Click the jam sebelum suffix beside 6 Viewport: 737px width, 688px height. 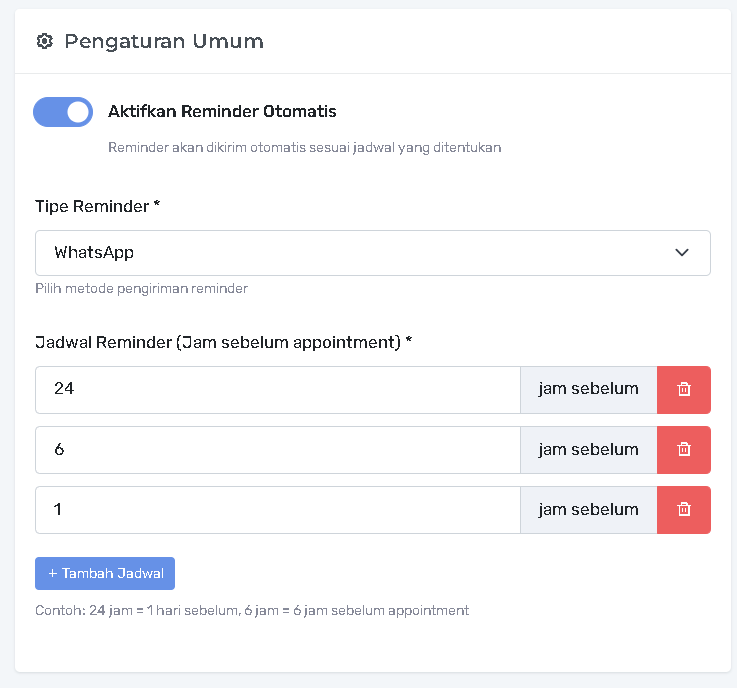[x=588, y=449]
